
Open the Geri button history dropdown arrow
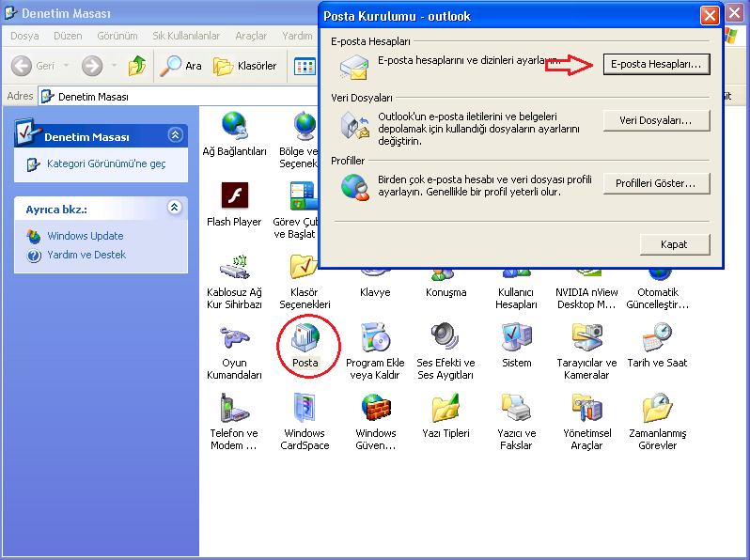66,66
